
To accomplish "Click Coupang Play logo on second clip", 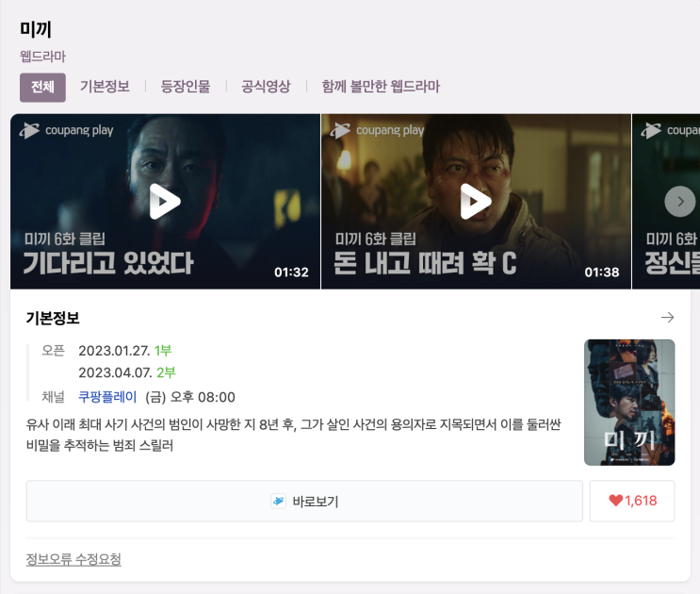I will pyautogui.click(x=377, y=130).
